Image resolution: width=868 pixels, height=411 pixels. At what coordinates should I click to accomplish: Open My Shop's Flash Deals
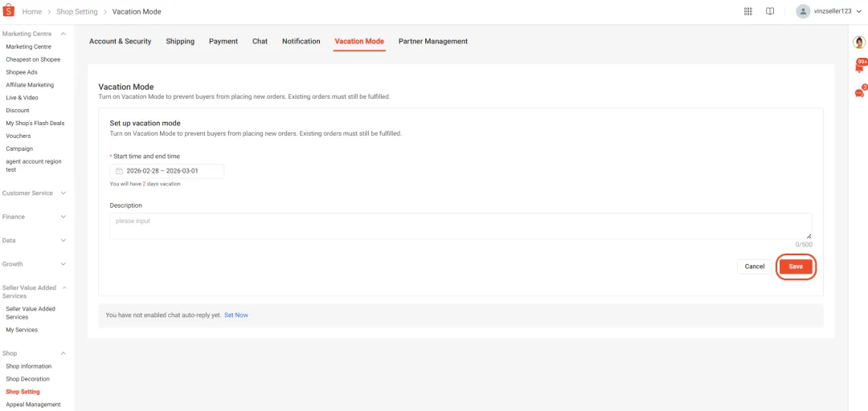tap(35, 124)
